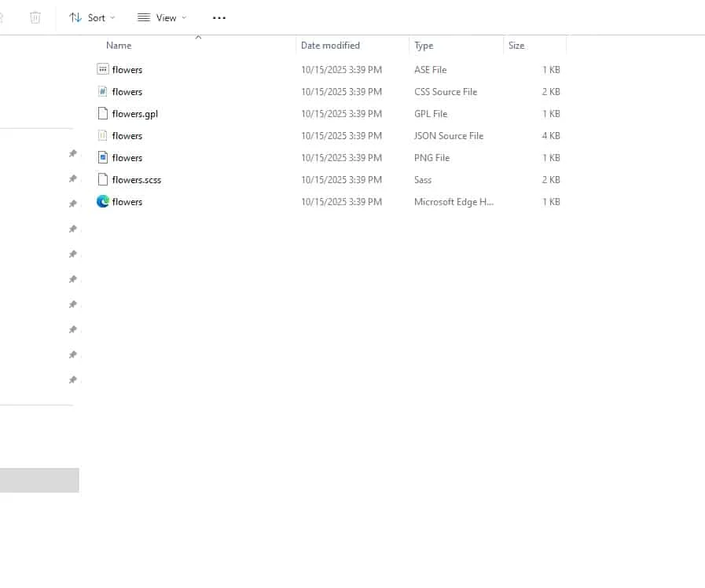
Task: Click the flowers ASE file icon
Action: tap(102, 69)
